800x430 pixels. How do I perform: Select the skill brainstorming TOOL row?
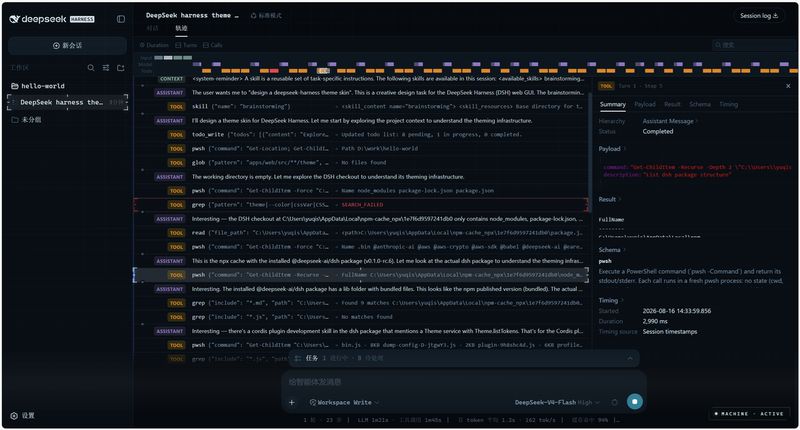[x=361, y=107]
